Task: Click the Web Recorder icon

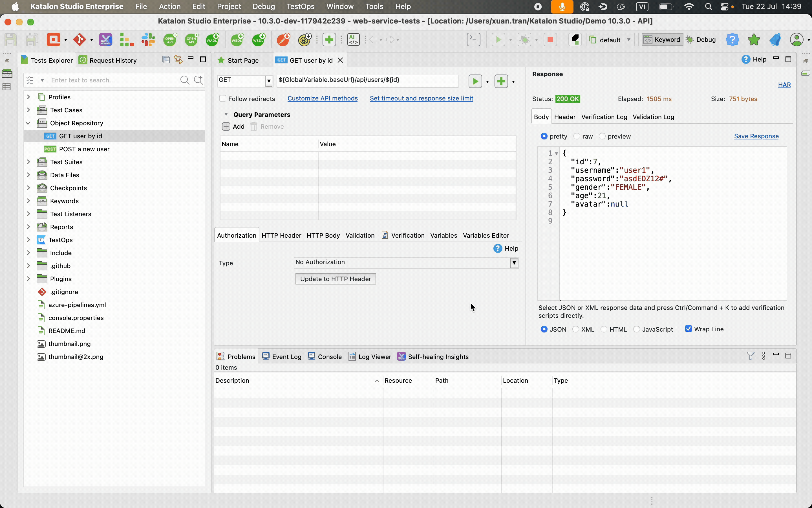Action: tap(54, 40)
